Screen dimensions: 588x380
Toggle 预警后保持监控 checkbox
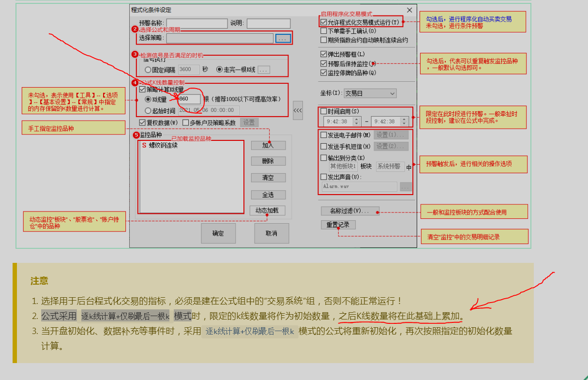pos(324,63)
